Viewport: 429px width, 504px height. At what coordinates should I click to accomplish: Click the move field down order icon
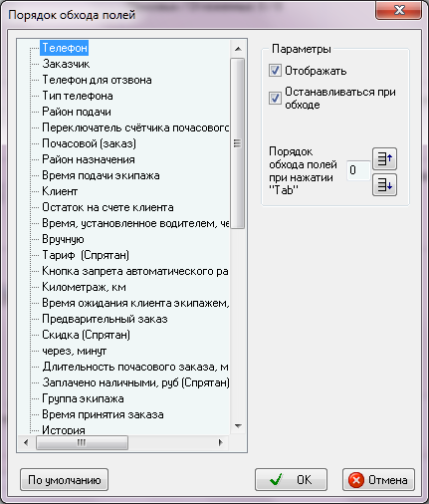coord(384,184)
